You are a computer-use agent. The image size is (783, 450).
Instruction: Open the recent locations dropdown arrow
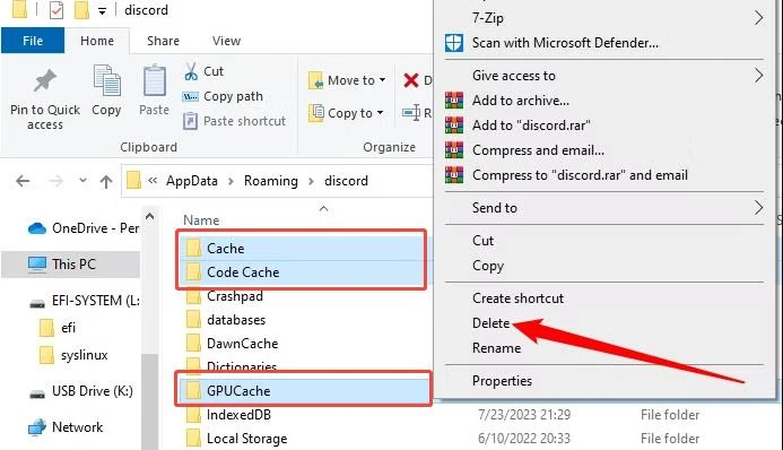(x=83, y=180)
